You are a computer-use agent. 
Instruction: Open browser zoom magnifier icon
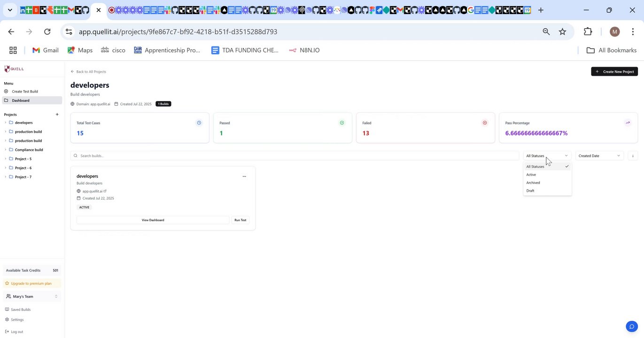coord(546,31)
